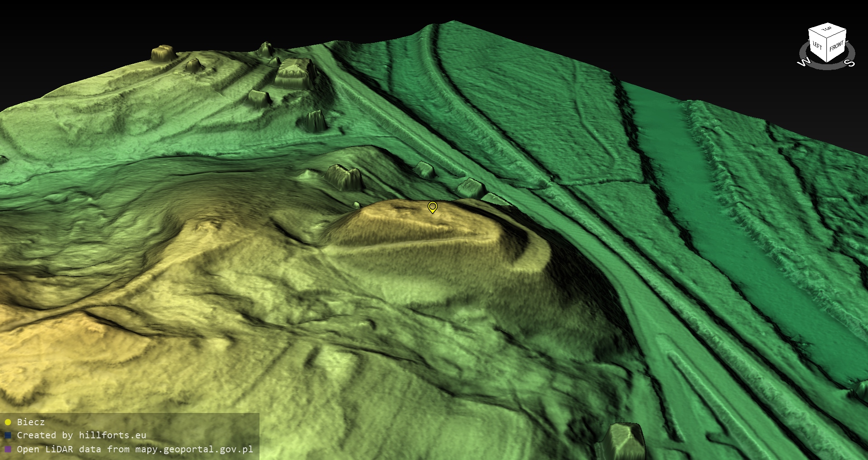Click the yellow dot beside Biecz
Screen dimensions: 868x460
point(8,422)
